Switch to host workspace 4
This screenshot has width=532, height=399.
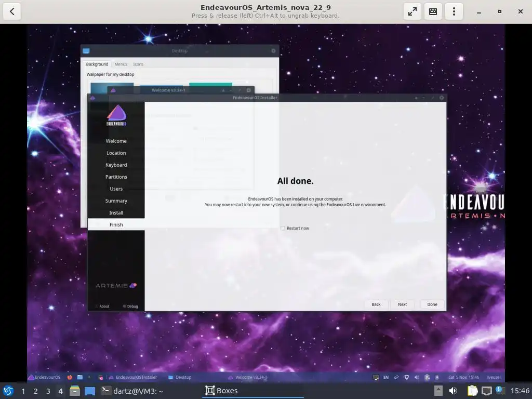(x=60, y=391)
